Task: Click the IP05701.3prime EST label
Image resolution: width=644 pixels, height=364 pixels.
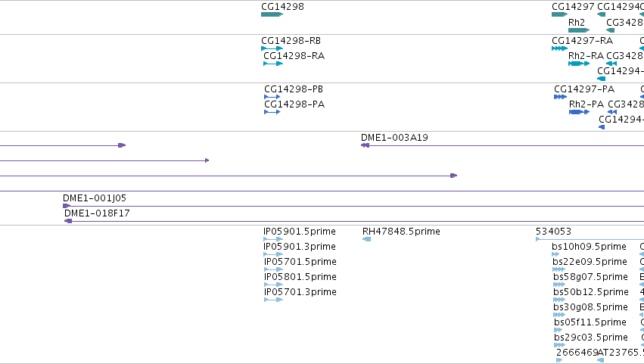Action: (300, 291)
